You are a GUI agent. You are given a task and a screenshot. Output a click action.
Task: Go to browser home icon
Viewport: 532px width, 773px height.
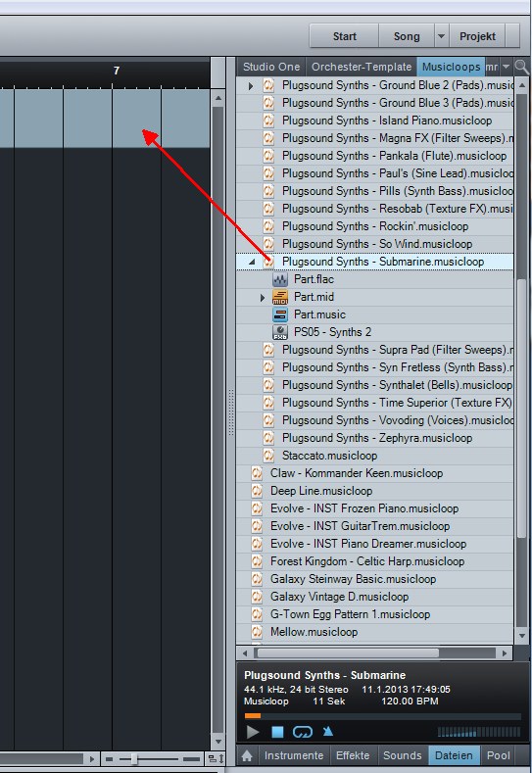(x=247, y=755)
